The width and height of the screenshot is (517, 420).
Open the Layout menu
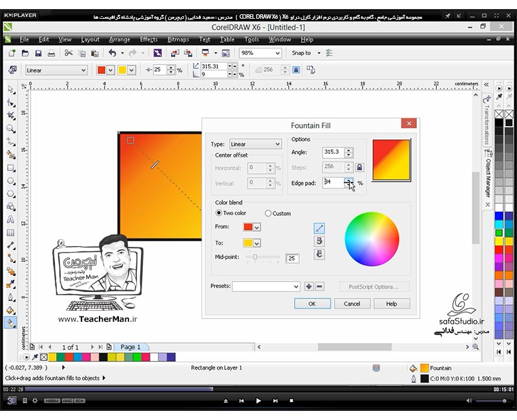(x=90, y=39)
